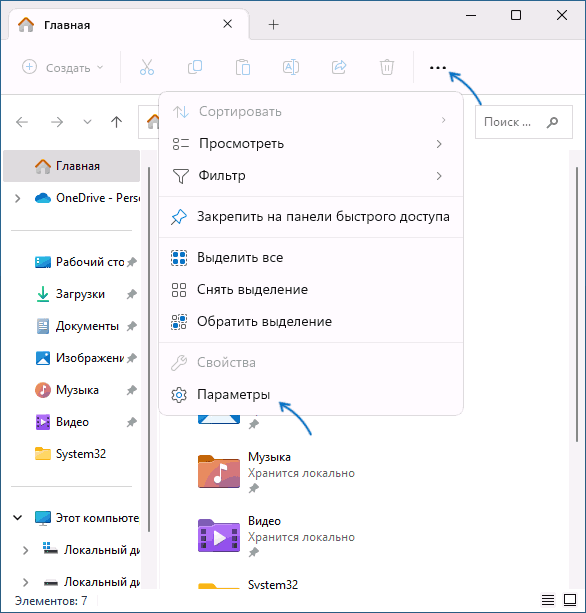Open recent locations chevron dropdown
586x613 pixels.
[88, 122]
